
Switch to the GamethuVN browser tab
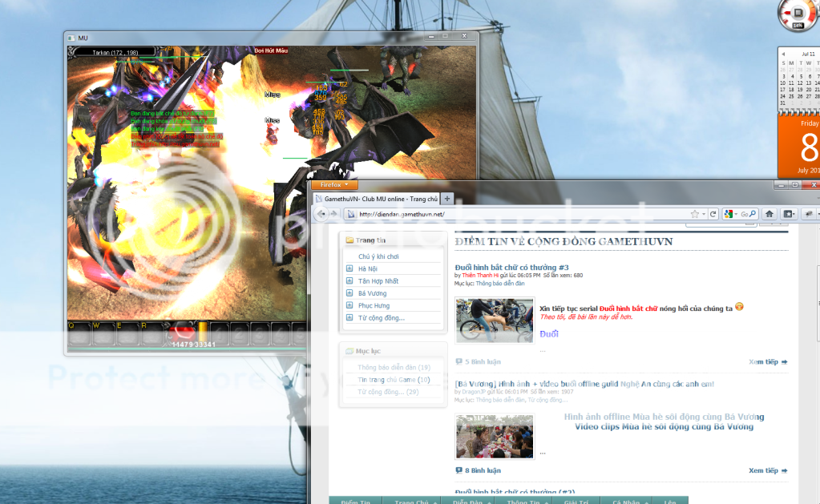377,199
